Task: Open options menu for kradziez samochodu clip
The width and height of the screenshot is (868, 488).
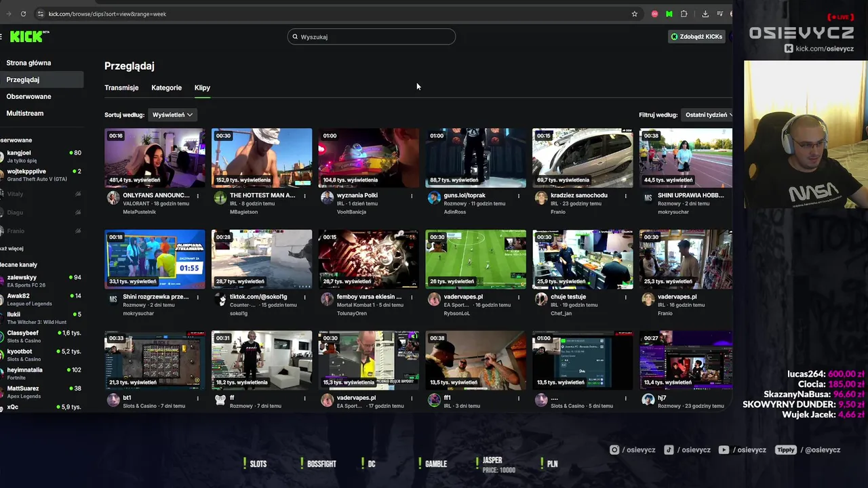Action: click(x=626, y=196)
